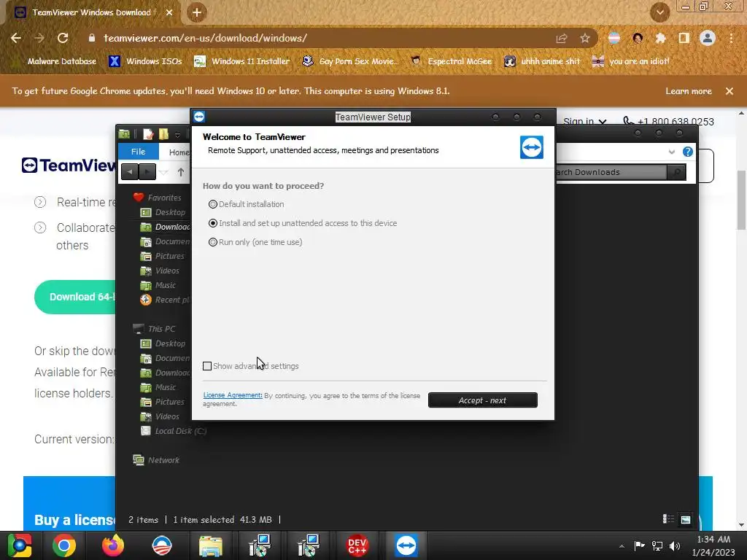Expand the Sign in dropdown on the webpage
Screen dimensions: 747x560
pyautogui.click(x=584, y=121)
